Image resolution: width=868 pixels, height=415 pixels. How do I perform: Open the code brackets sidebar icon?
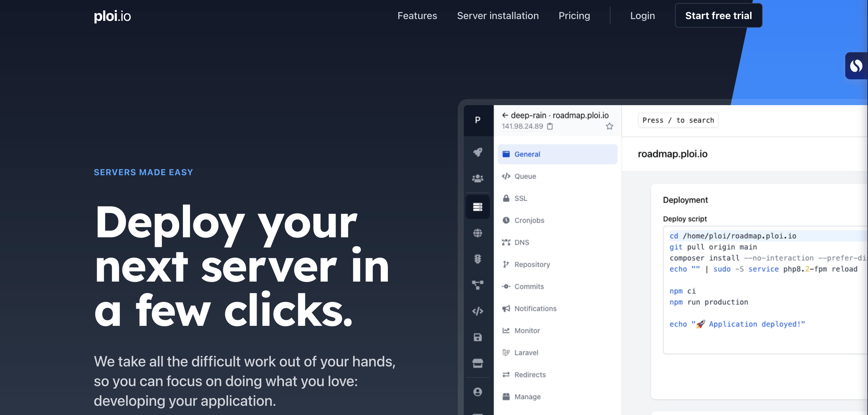(477, 311)
